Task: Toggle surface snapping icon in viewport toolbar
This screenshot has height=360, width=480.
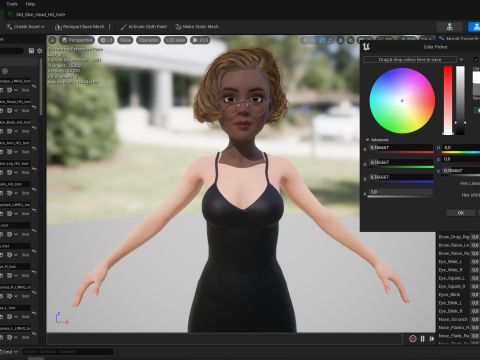Action: coord(350,40)
